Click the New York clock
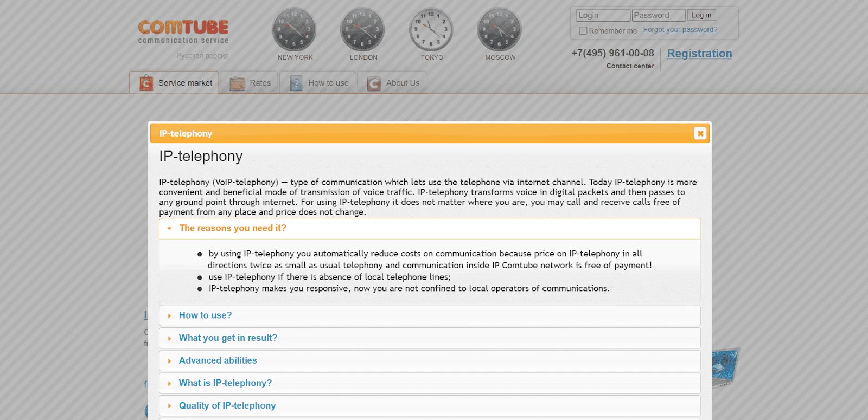The image size is (868, 420). click(294, 29)
